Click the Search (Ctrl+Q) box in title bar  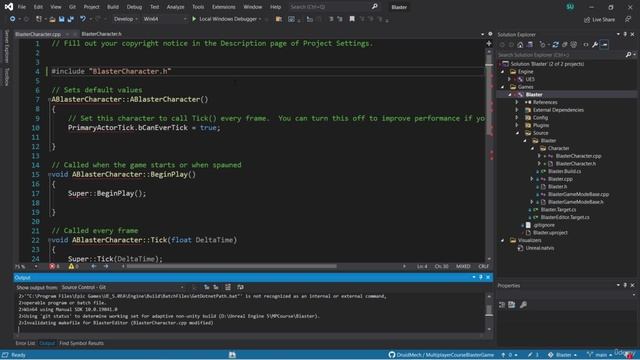point(329,7)
